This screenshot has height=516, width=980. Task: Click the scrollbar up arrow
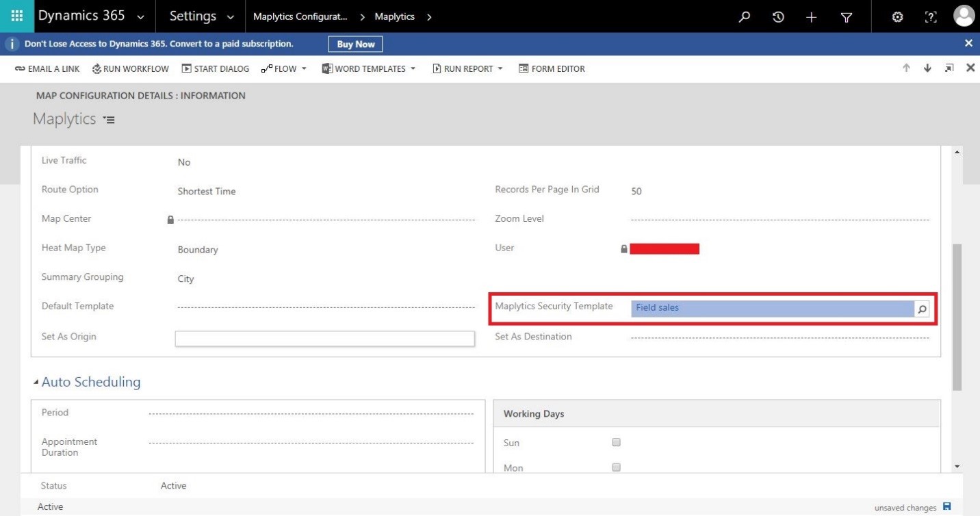coord(957,152)
